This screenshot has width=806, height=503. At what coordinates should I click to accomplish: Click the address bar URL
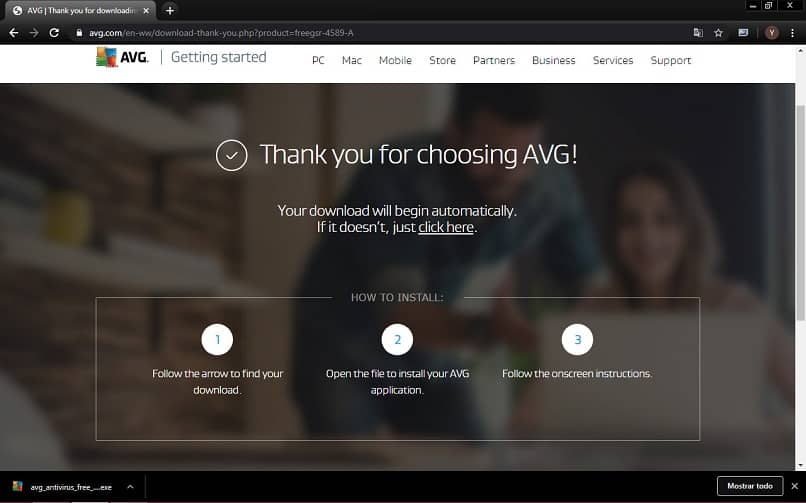point(221,33)
